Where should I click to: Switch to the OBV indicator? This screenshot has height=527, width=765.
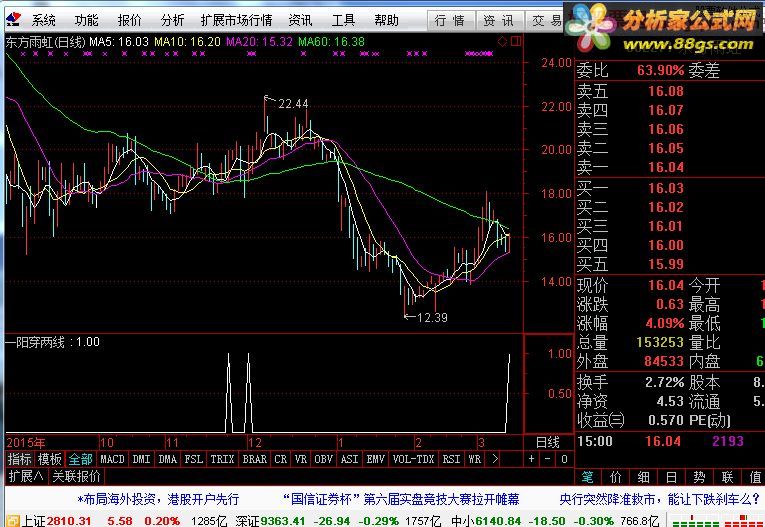click(323, 459)
